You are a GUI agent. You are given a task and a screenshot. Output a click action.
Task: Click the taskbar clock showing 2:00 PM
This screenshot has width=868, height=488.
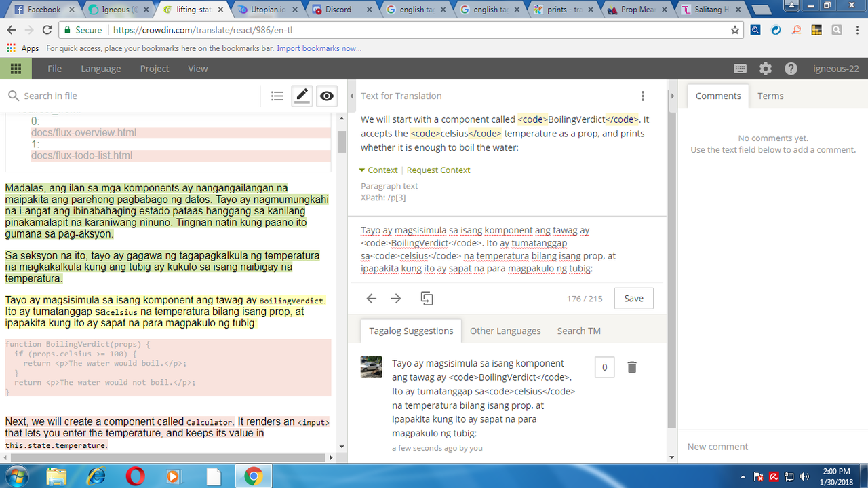(x=835, y=476)
